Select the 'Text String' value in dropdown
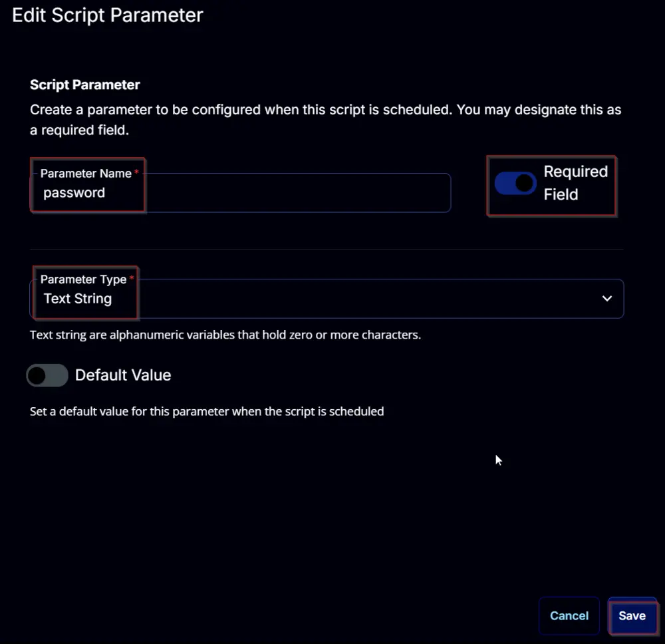This screenshot has width=665, height=644. tap(78, 299)
